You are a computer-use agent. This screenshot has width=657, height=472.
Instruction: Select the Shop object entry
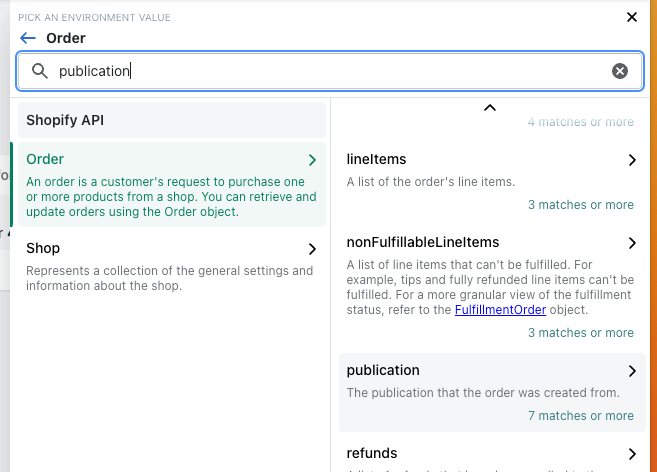coord(172,266)
